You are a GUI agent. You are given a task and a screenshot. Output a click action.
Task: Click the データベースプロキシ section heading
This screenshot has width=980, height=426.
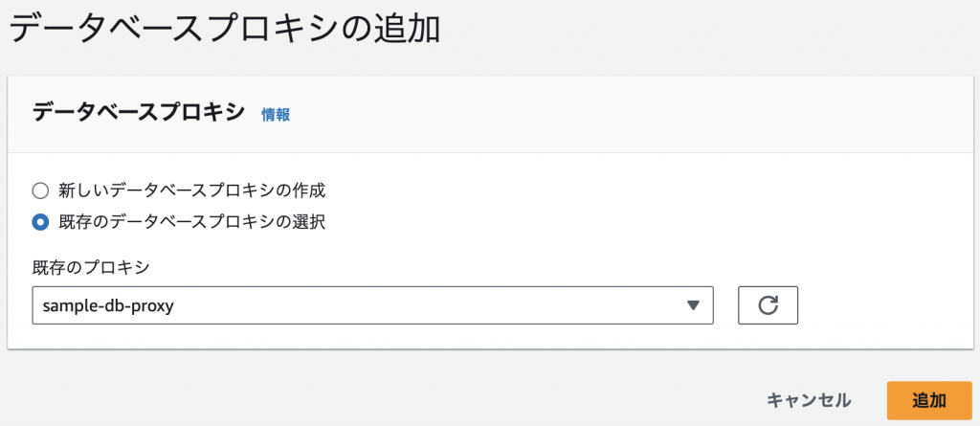[x=138, y=113]
